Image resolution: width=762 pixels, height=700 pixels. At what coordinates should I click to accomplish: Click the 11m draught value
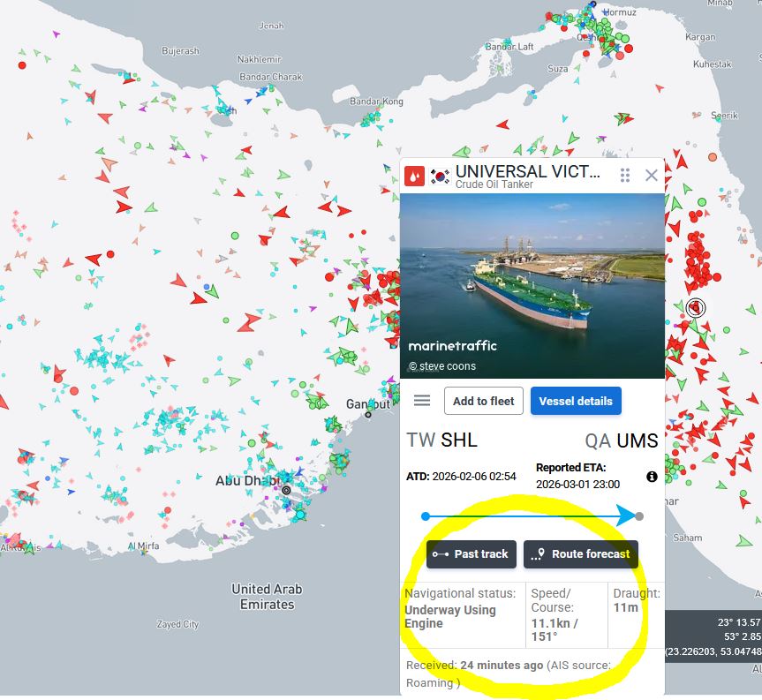coord(625,607)
